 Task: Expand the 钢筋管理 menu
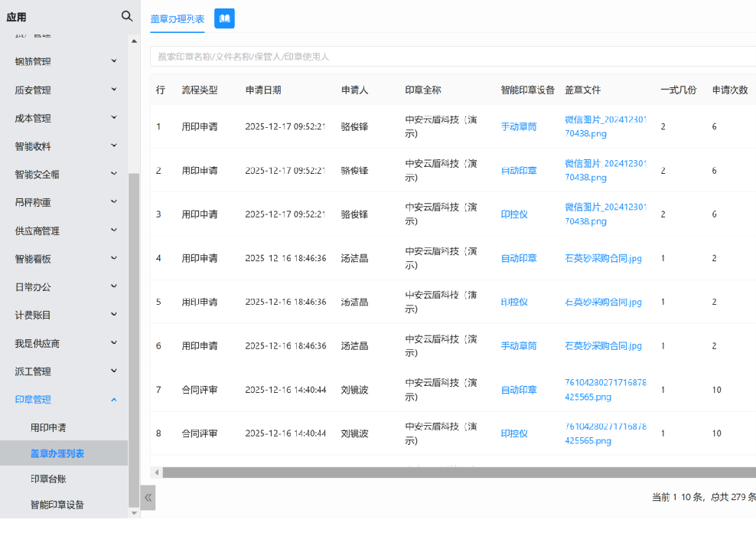[x=64, y=61]
